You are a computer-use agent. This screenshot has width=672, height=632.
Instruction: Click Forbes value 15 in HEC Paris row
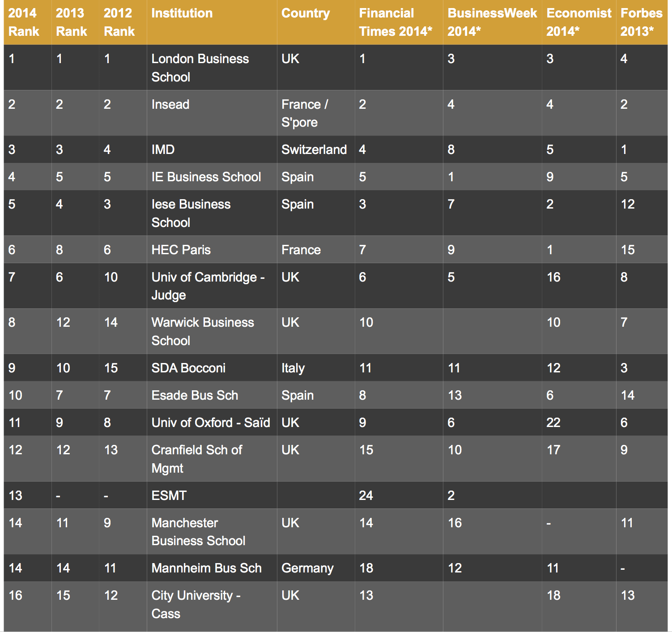tap(642, 250)
